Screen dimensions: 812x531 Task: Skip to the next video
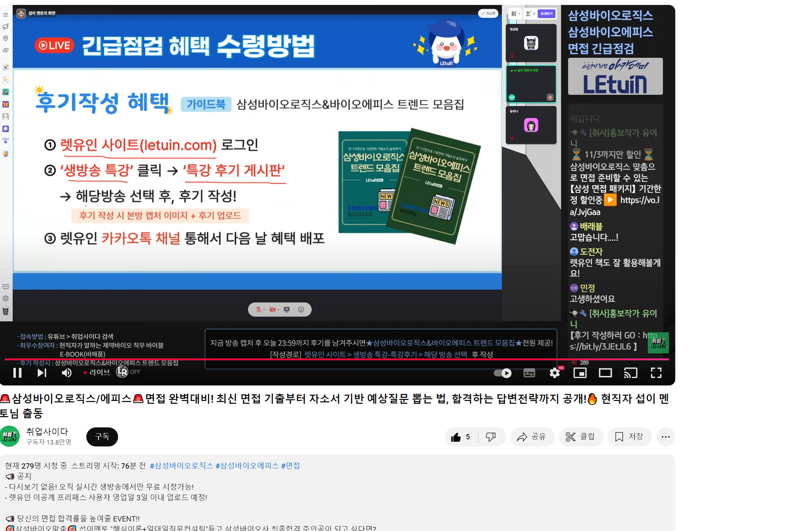click(x=42, y=373)
